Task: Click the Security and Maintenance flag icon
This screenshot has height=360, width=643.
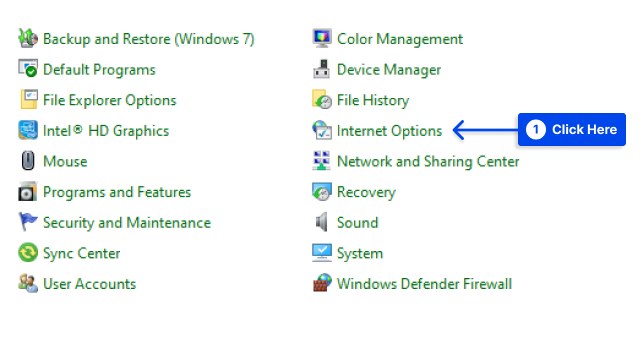Action: coord(28,222)
